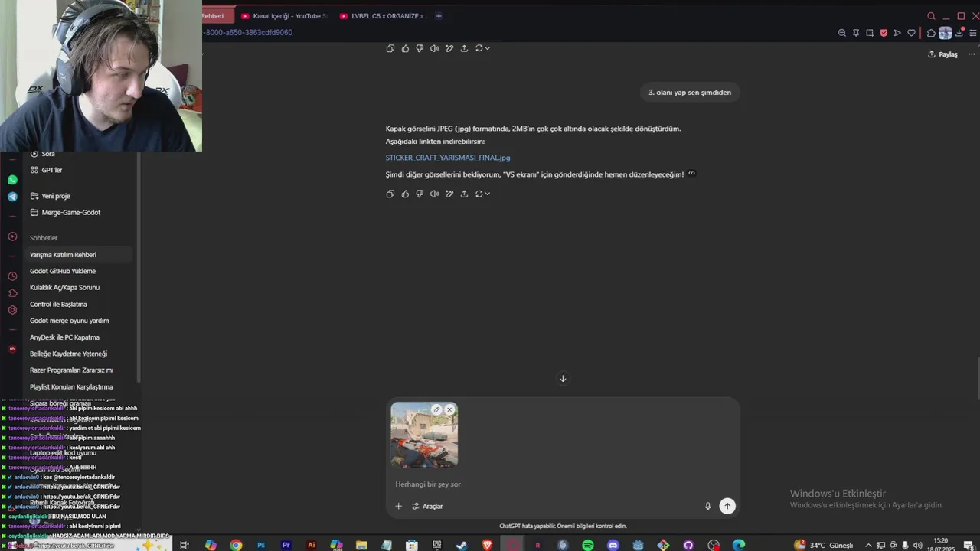The width and height of the screenshot is (980, 551).
Task: Copy the latest ChatGPT response
Action: click(390, 194)
